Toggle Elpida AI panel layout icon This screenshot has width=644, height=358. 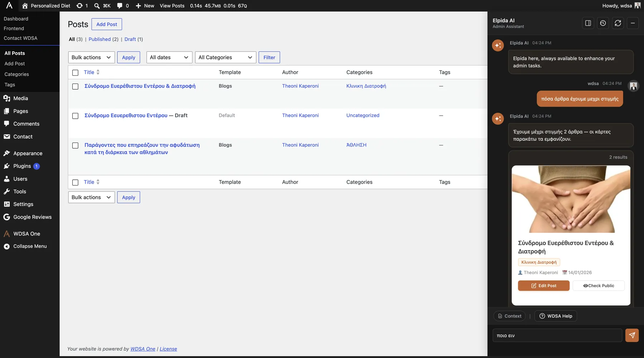click(588, 23)
